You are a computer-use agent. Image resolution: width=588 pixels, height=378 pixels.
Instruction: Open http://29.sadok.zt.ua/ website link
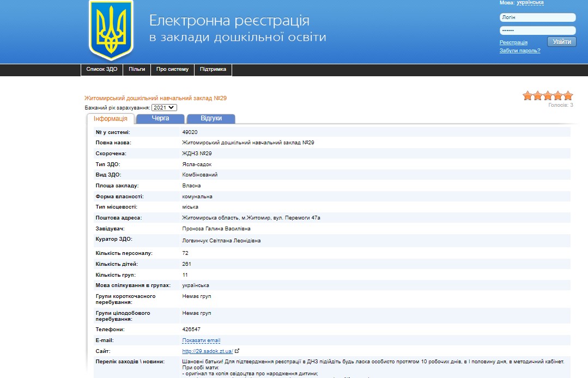pos(208,351)
